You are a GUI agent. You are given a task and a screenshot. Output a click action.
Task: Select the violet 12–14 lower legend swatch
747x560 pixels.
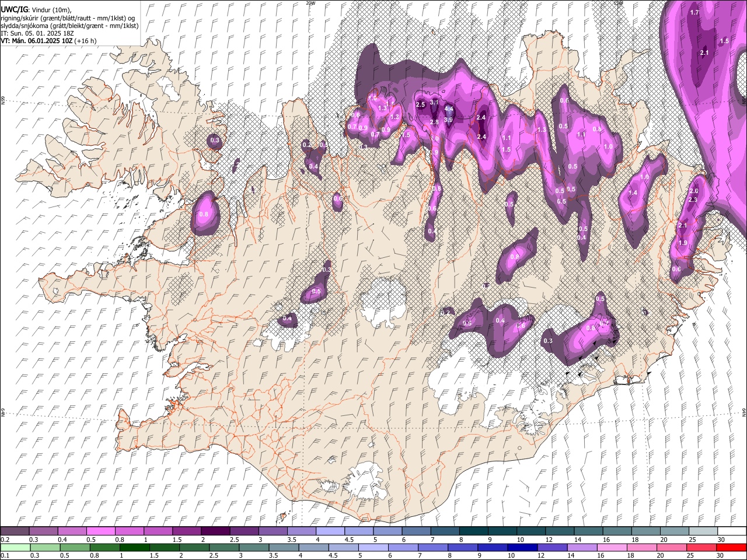click(551, 547)
